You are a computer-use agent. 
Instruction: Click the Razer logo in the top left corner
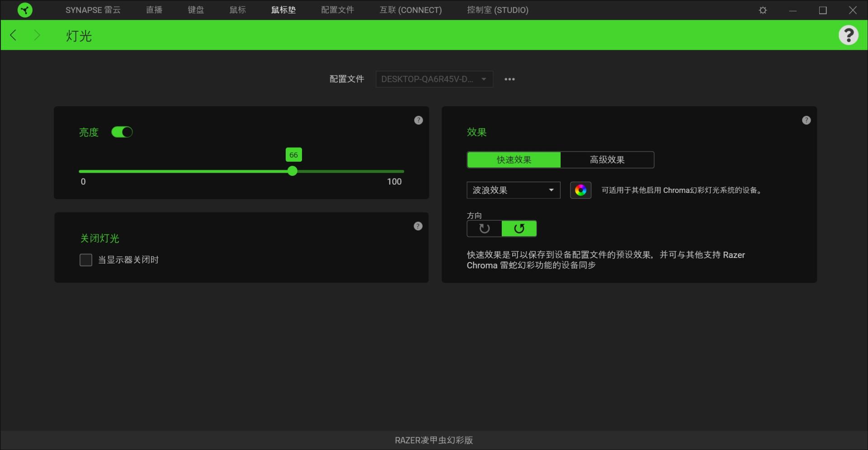pyautogui.click(x=25, y=10)
